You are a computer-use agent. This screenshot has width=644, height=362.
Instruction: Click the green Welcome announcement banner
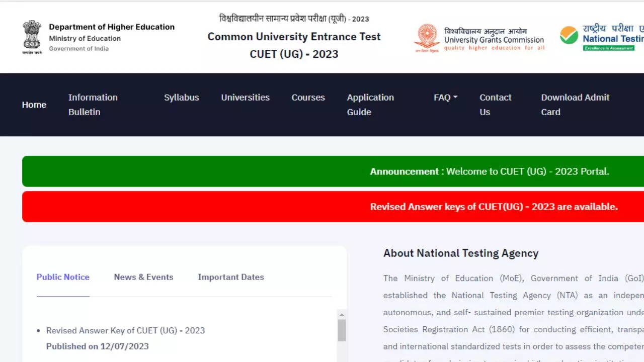coord(333,171)
